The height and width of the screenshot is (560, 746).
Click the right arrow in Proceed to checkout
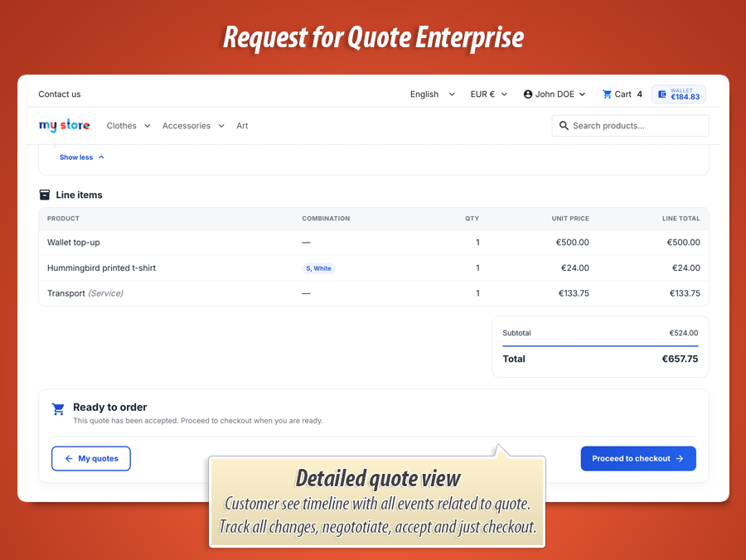pos(680,459)
